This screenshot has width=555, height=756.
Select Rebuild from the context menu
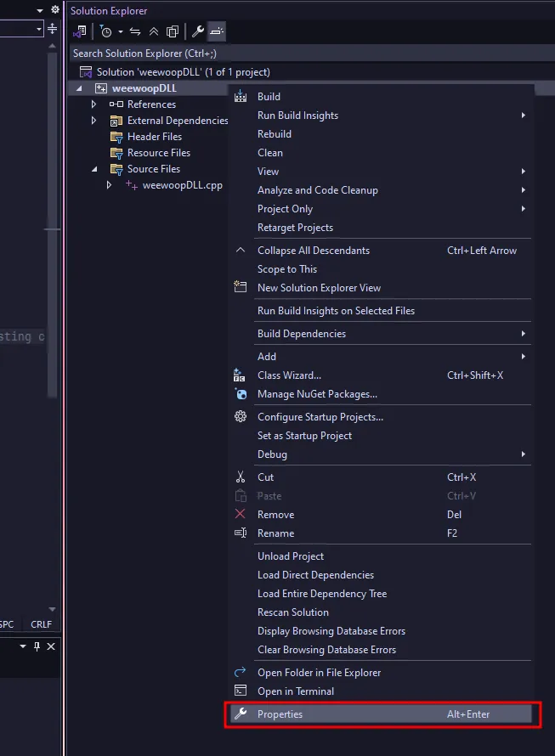274,133
